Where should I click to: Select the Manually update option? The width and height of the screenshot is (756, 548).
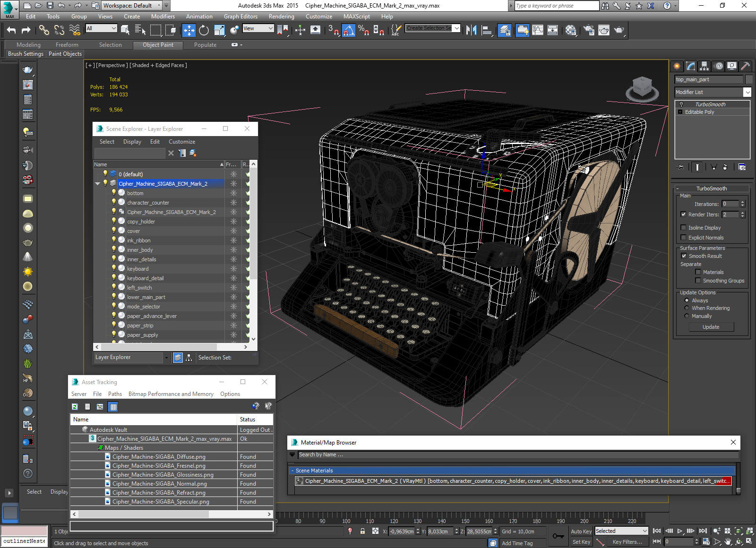point(687,316)
